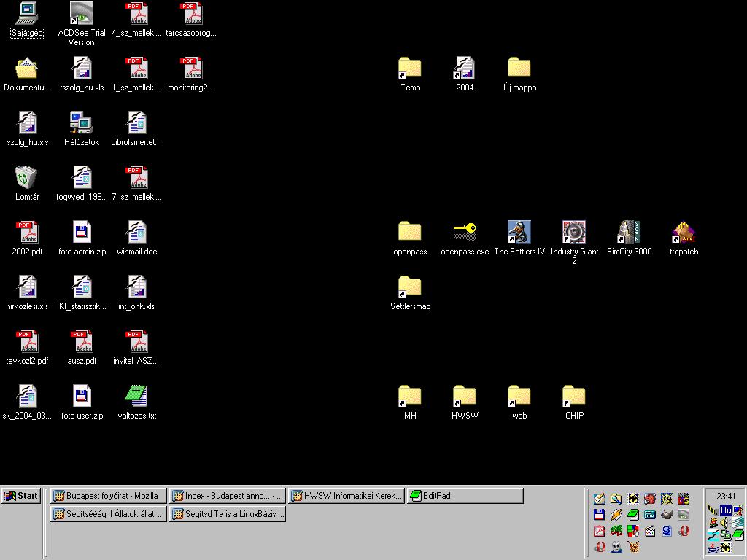Switch to the EditPad taskbar window
The width and height of the screenshot is (747, 560).
click(465, 496)
